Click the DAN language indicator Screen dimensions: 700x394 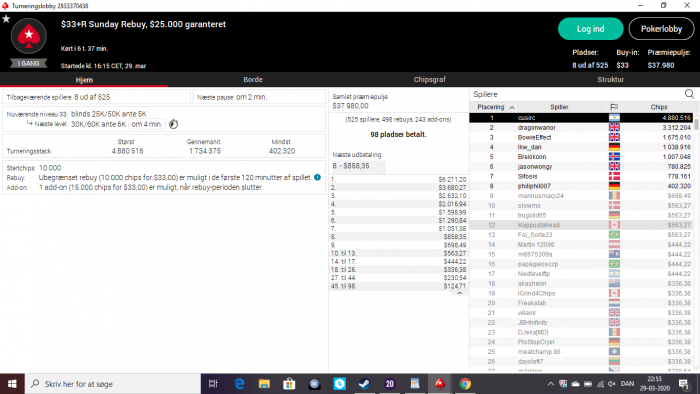coord(627,384)
